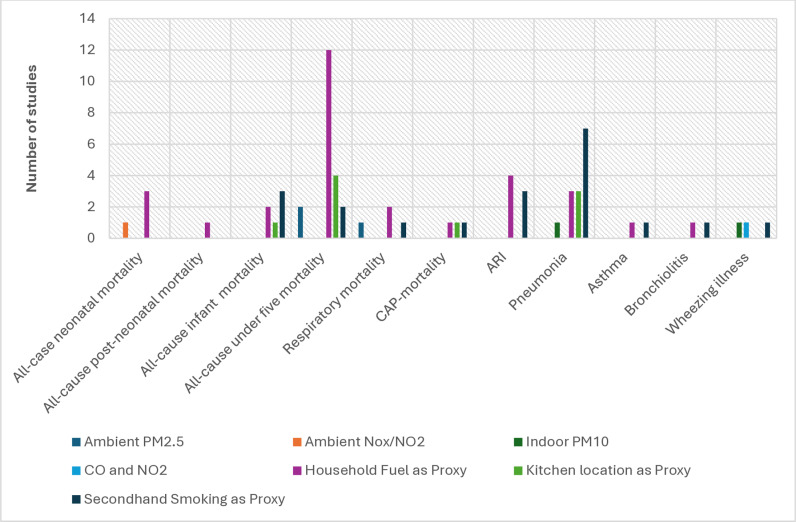Click the y-axis value 6
This screenshot has width=796, height=522.
(91, 144)
